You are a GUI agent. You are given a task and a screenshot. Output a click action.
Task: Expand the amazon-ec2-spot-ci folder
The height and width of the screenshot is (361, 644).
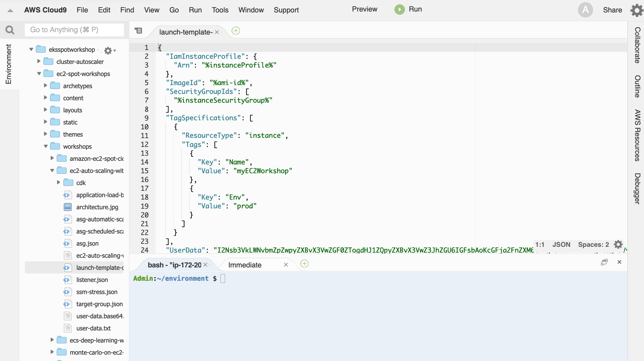[x=52, y=158]
